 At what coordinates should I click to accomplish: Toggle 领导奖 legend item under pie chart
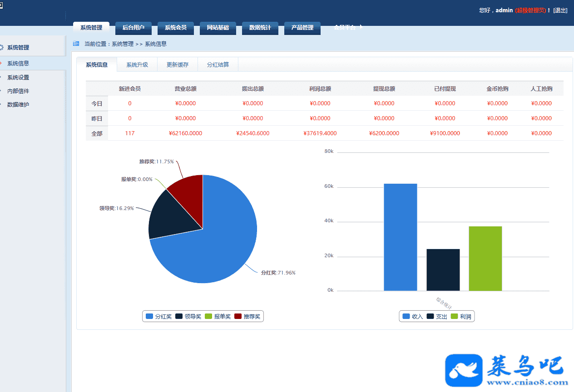pos(188,316)
